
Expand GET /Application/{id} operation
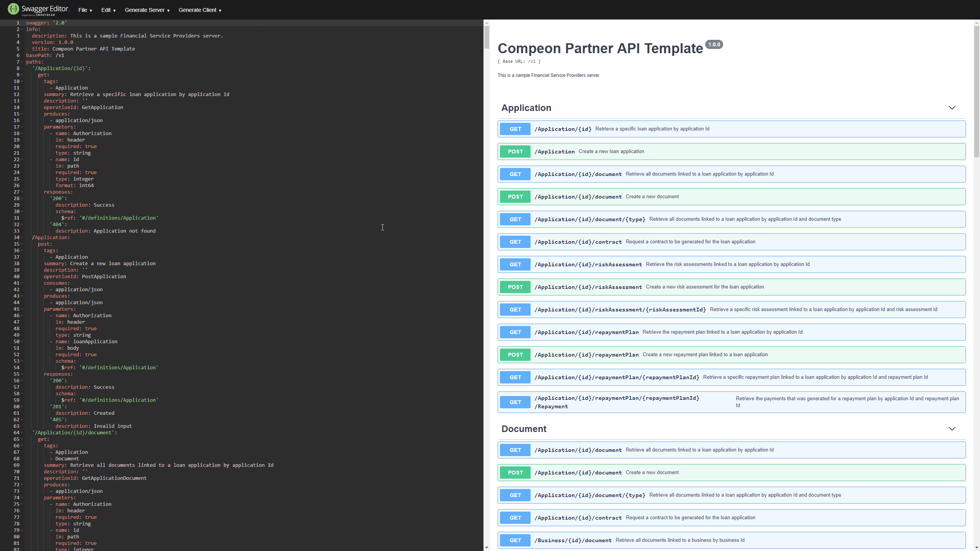point(732,129)
